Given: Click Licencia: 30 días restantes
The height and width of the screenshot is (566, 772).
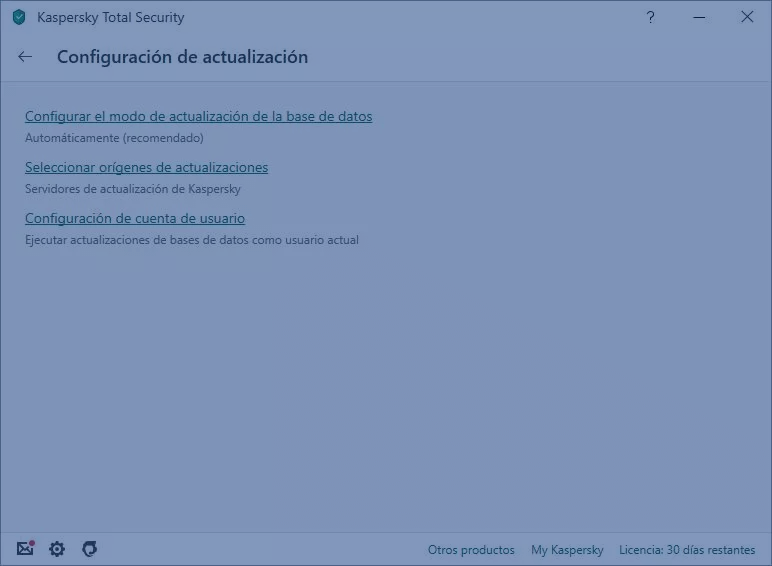Looking at the screenshot, I should (687, 550).
